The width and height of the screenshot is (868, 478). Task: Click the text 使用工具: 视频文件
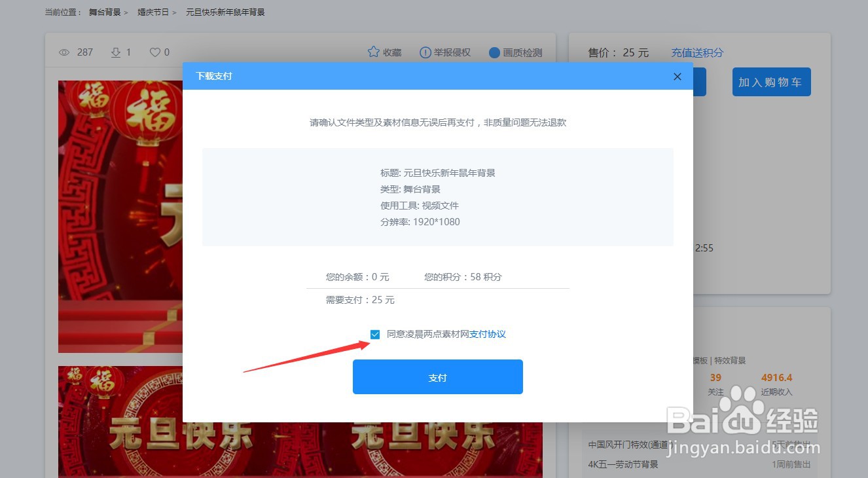pyautogui.click(x=419, y=206)
